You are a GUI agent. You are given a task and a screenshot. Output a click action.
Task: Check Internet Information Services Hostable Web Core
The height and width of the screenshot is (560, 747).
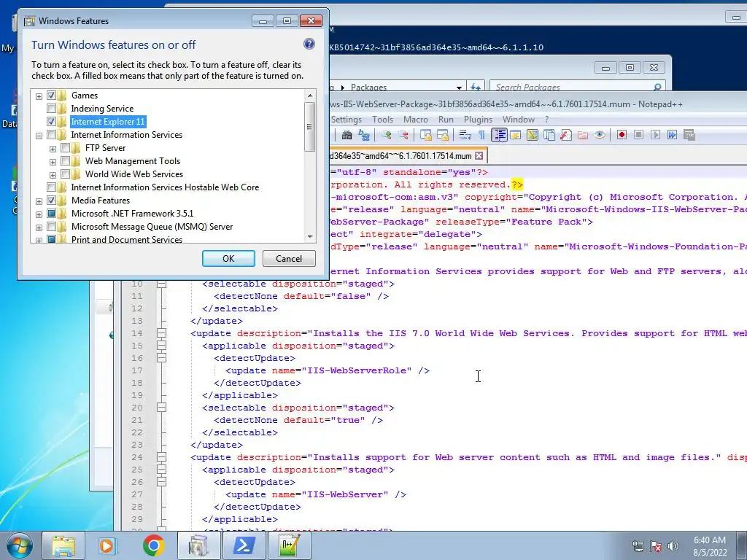click(x=52, y=187)
